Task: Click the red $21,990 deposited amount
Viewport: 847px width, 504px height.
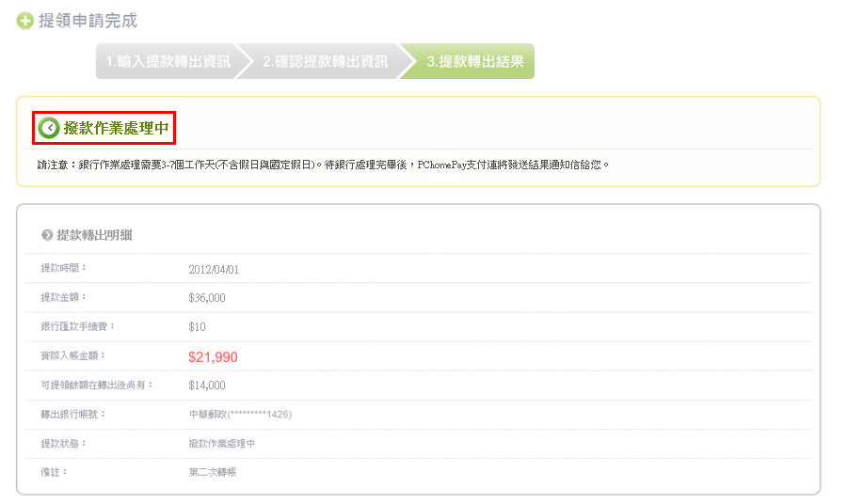Action: (x=213, y=356)
